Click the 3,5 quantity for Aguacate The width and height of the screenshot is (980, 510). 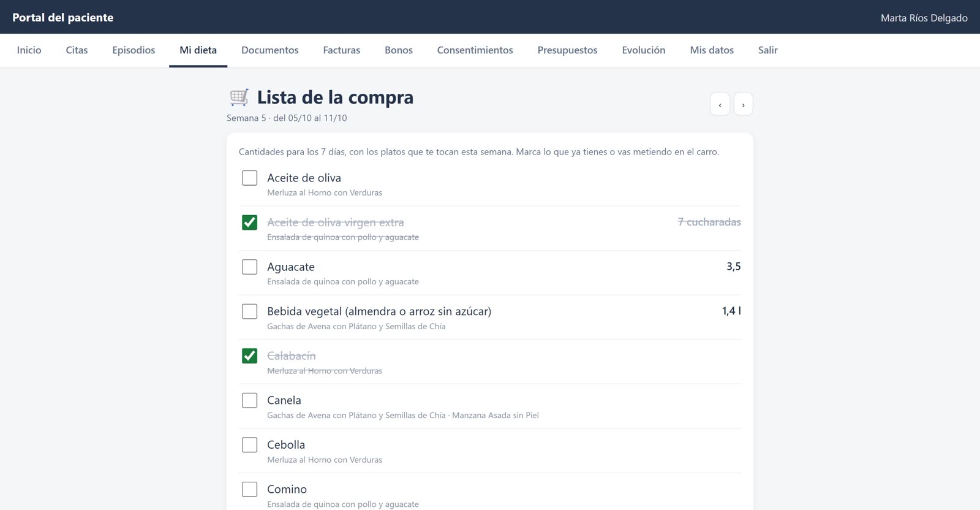pos(734,267)
